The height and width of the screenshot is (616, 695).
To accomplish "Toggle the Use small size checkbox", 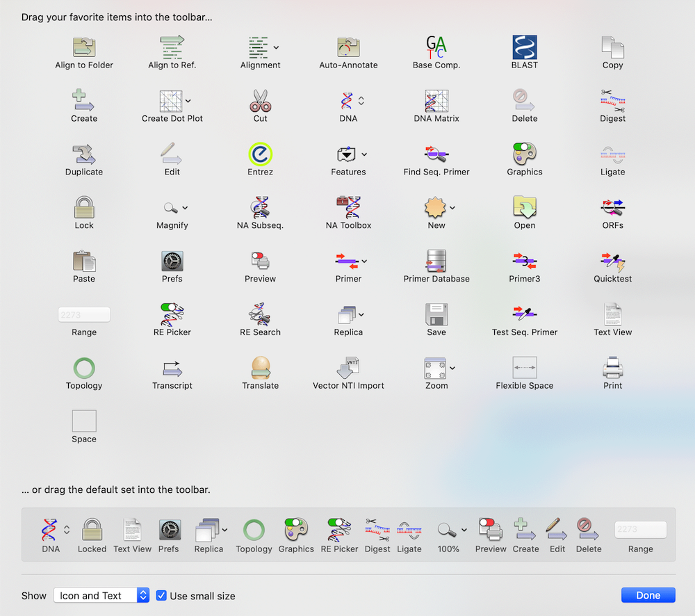I will pyautogui.click(x=161, y=595).
